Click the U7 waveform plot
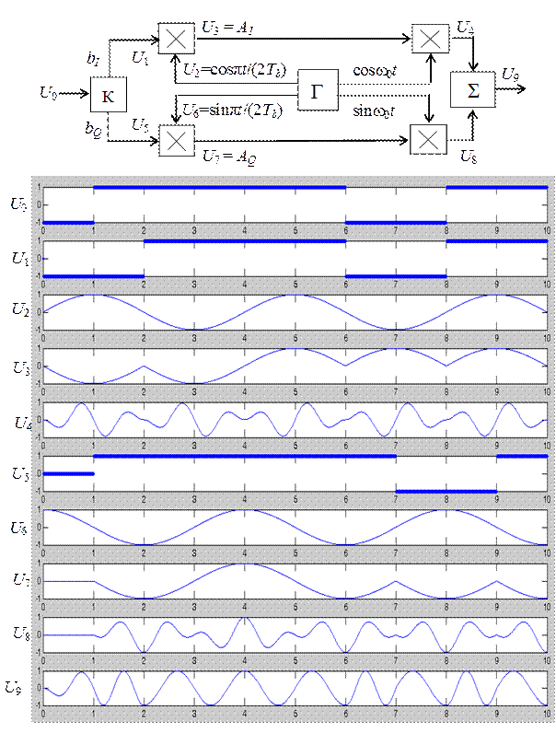This screenshot has height=756, width=556. click(295, 581)
